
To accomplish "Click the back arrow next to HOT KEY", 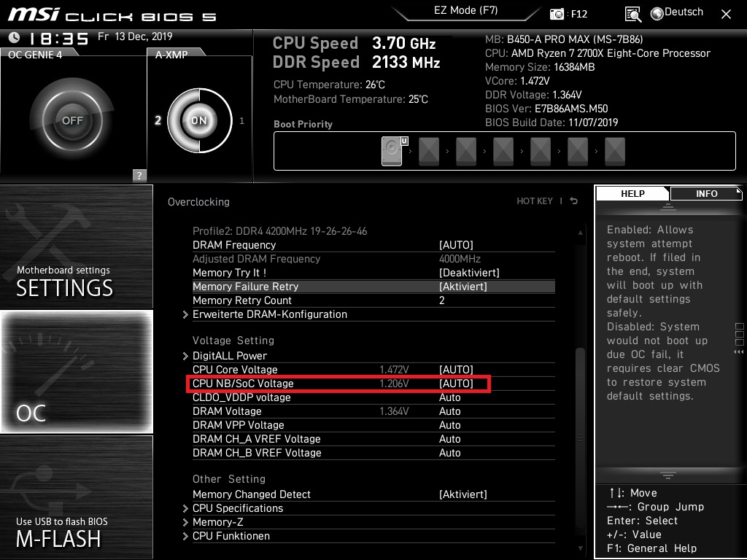I will 574,201.
